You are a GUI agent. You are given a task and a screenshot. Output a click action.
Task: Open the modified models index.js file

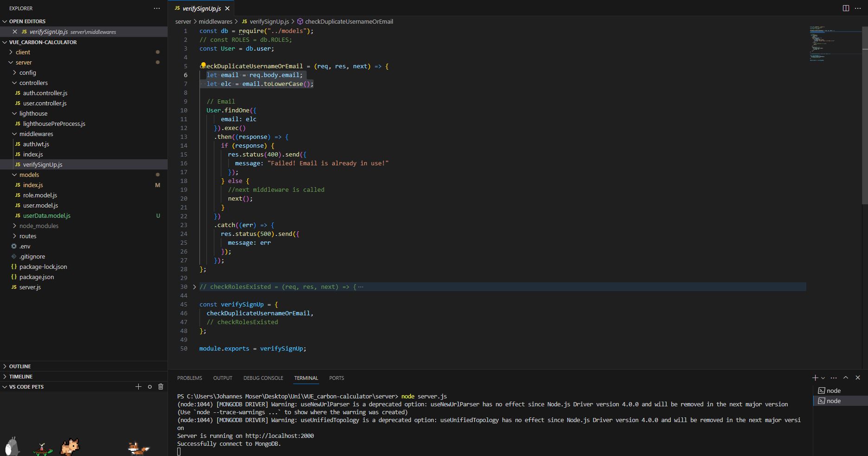(84, 185)
